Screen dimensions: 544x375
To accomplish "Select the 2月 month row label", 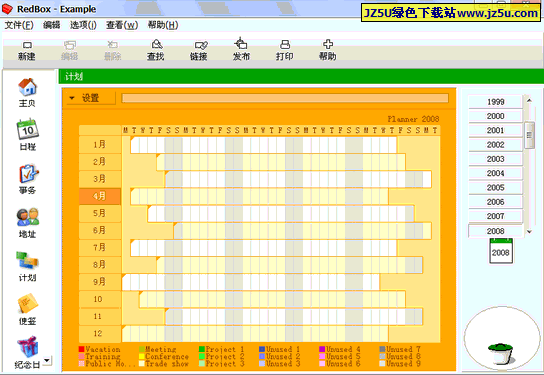I will pyautogui.click(x=100, y=162).
